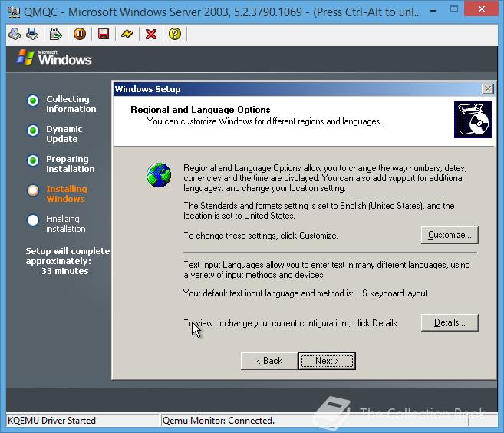Click the '33 minutes' remaining time text
This screenshot has width=504, height=433.
click(64, 271)
